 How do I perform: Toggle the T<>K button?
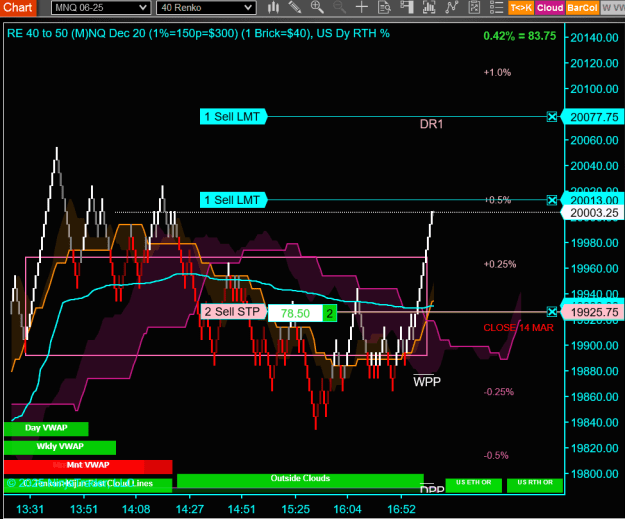coord(521,8)
